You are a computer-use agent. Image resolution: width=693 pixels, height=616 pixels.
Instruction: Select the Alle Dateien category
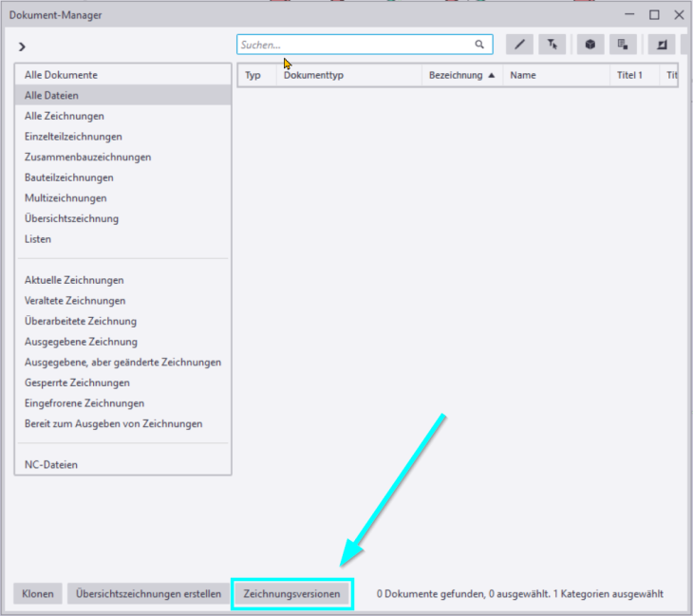pos(122,95)
